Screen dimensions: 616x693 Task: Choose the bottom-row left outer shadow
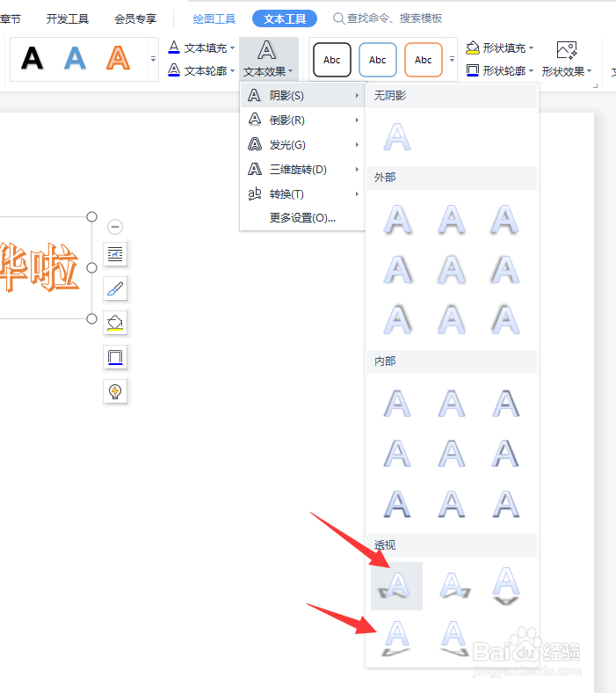click(398, 319)
